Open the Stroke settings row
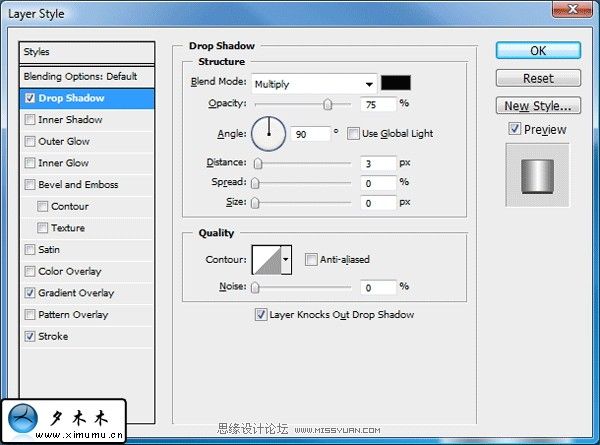Viewport: 600px width, 445px height. (87, 336)
